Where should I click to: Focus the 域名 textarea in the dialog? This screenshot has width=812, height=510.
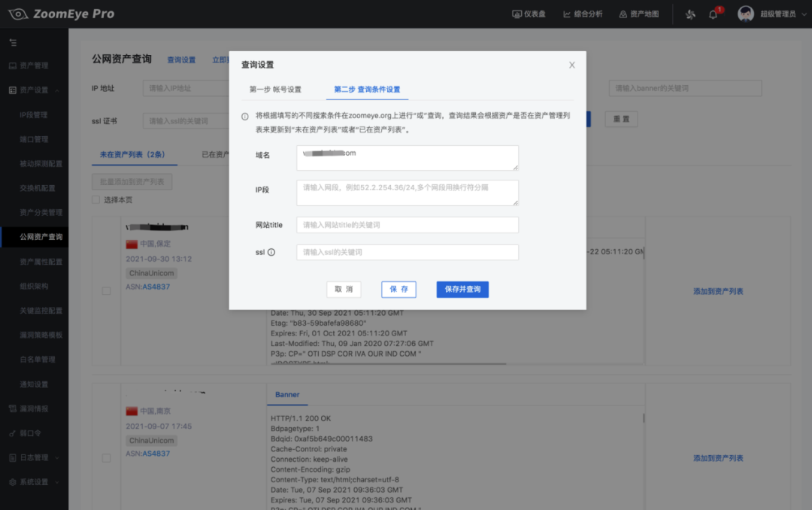[408, 157]
